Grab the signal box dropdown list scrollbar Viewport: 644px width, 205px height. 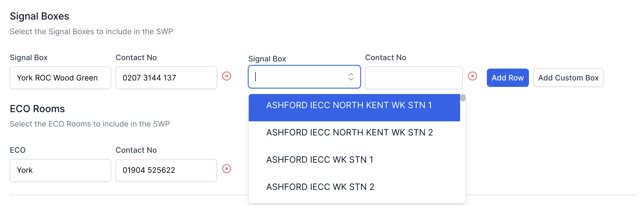(x=463, y=98)
